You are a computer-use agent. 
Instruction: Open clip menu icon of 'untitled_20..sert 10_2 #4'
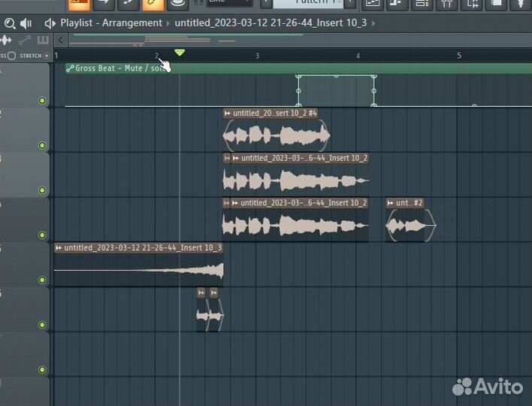pos(228,114)
